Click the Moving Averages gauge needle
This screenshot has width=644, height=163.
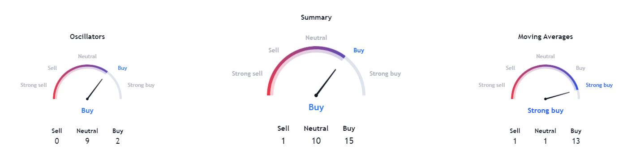[x=558, y=95]
